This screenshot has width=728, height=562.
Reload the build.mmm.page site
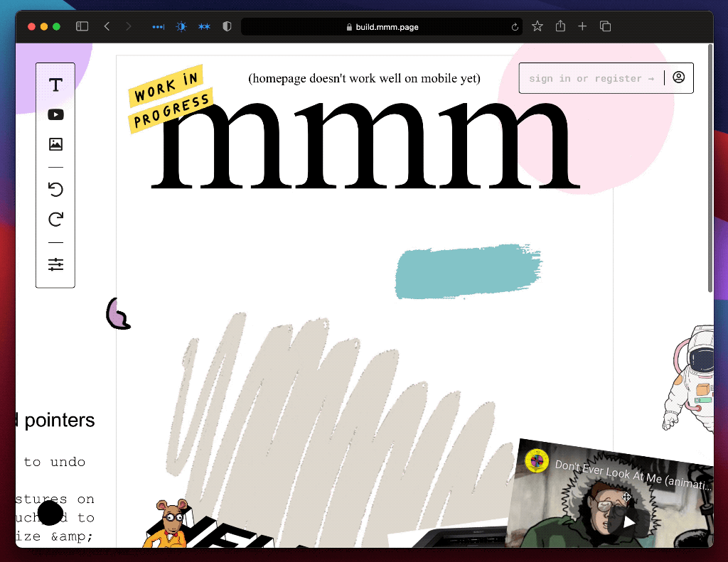pyautogui.click(x=515, y=27)
